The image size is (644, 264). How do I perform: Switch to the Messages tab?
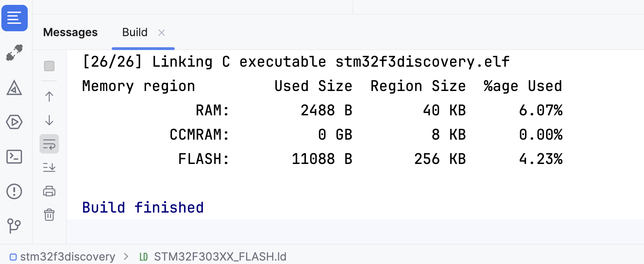point(70,32)
